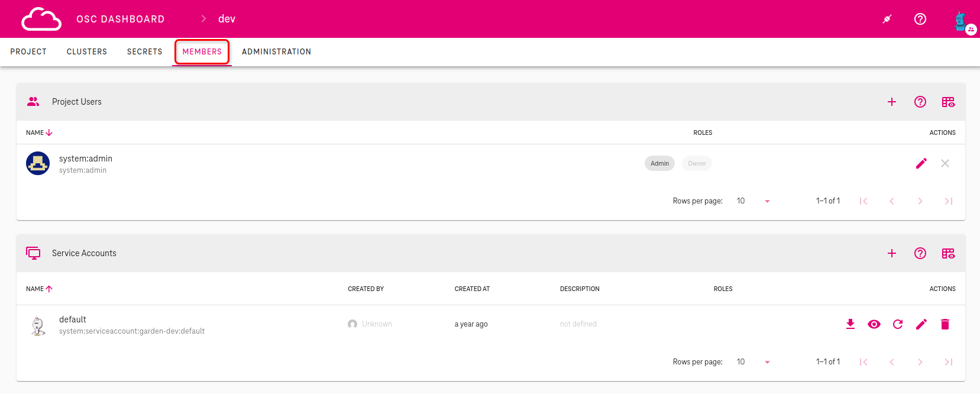Delete the default service account
This screenshot has width=980, height=394.
pyautogui.click(x=945, y=324)
